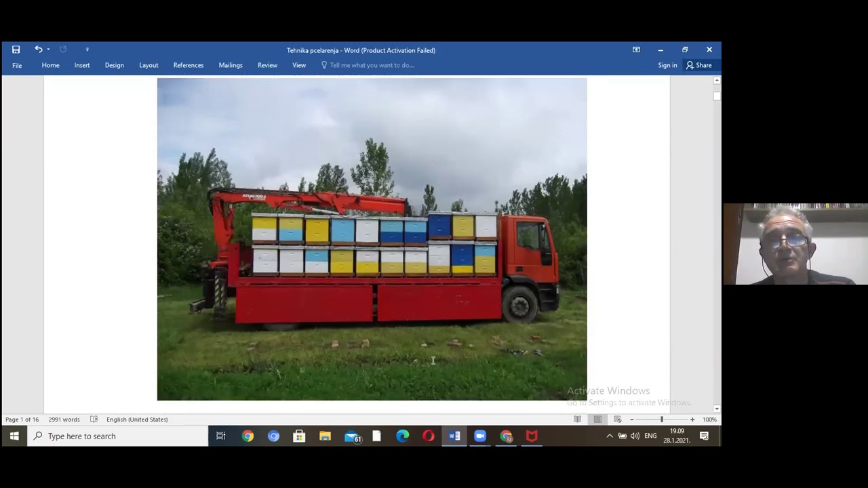Image resolution: width=868 pixels, height=488 pixels.
Task: Open the Windows Start menu
Action: tap(14, 436)
